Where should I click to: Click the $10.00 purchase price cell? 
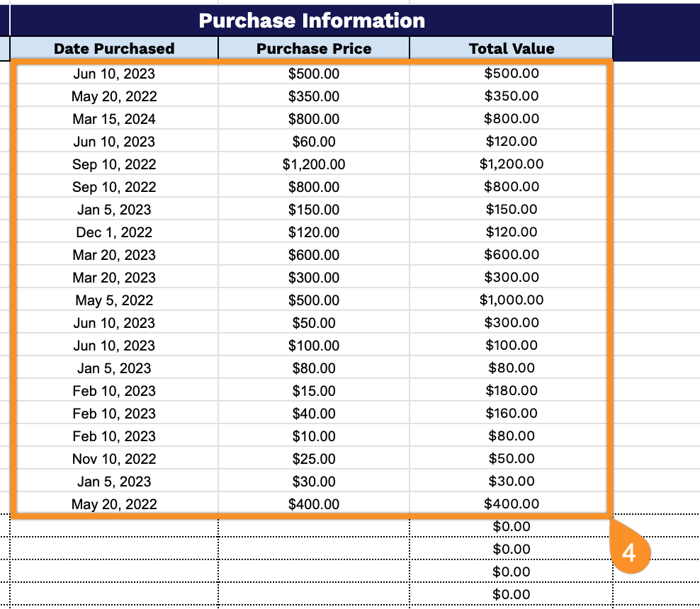point(314,436)
